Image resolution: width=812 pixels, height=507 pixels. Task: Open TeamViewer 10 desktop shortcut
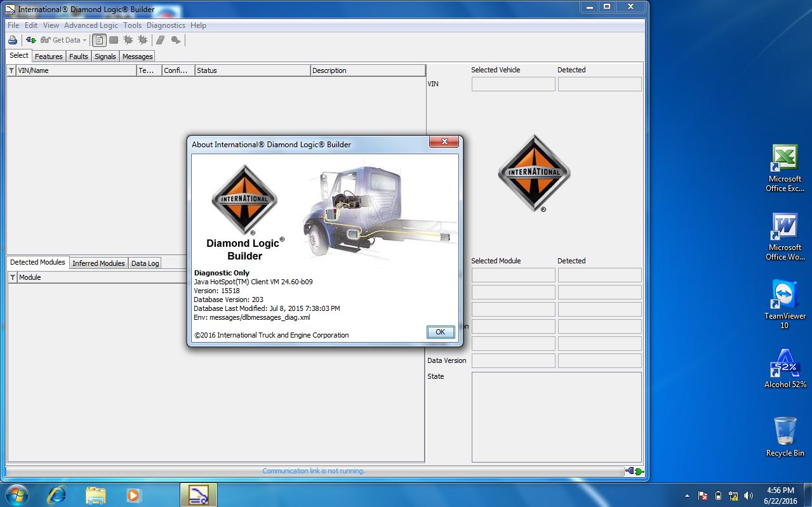[785, 305]
